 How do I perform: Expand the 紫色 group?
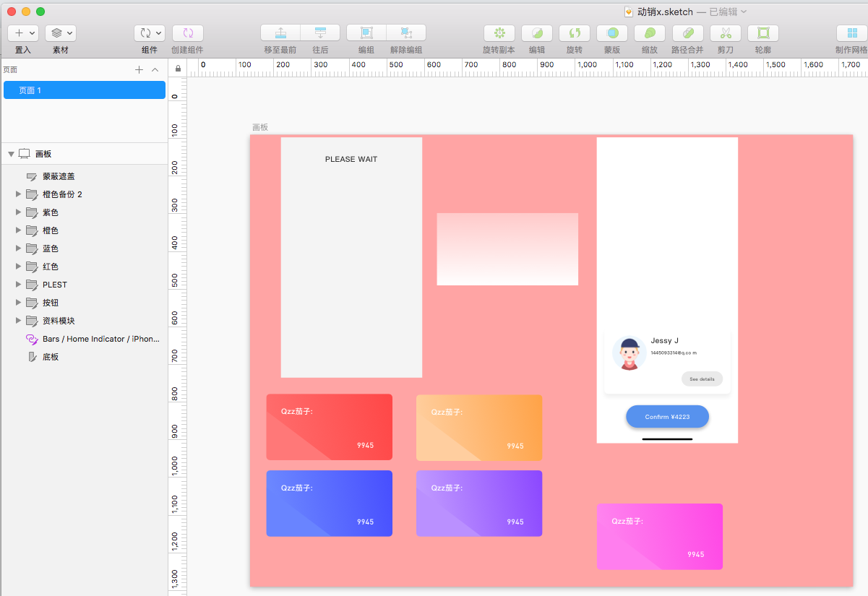coord(19,212)
